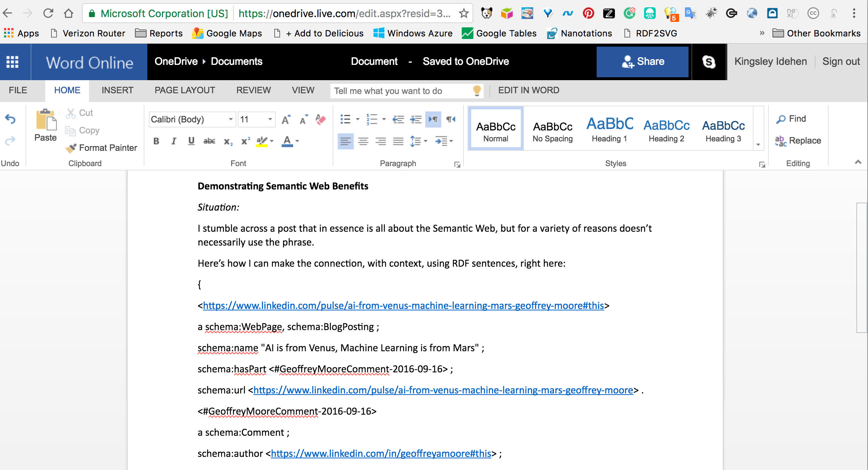Click the Replace icon

[x=781, y=141]
